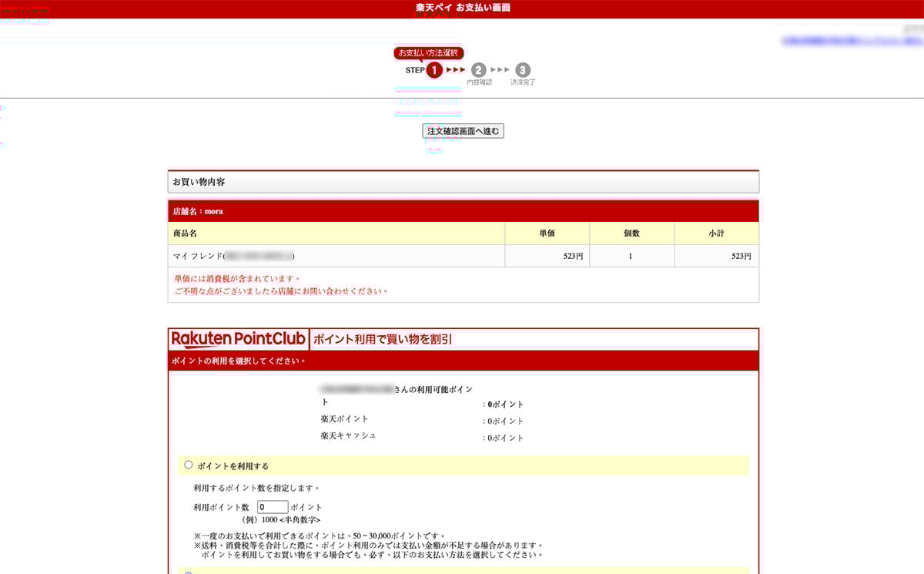The image size is (924, 574).
Task: Click the 個数 column header
Action: [x=632, y=233]
